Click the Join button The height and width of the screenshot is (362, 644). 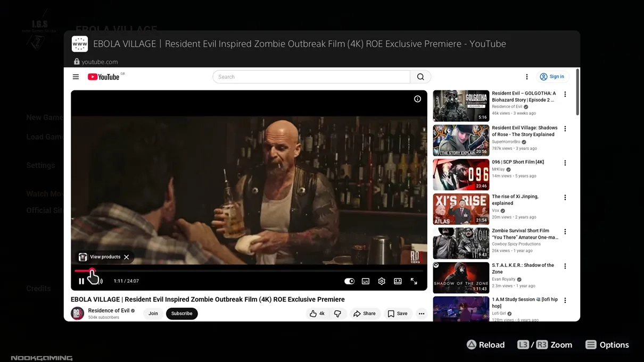pyautogui.click(x=153, y=314)
